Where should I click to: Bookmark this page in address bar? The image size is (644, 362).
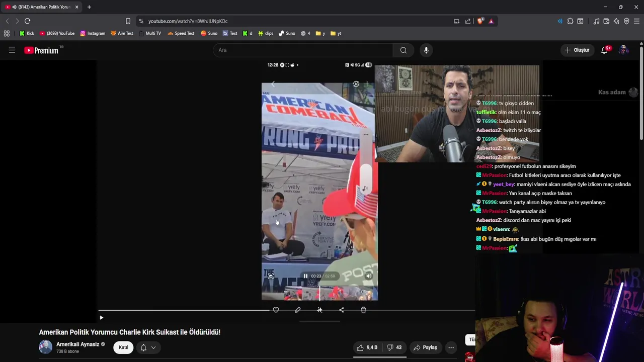click(128, 21)
